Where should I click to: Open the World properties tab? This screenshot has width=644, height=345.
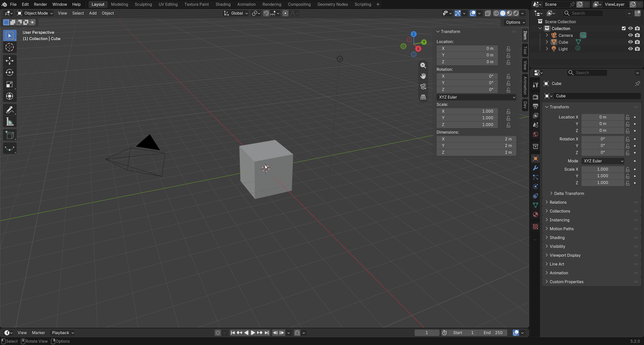[x=535, y=134]
